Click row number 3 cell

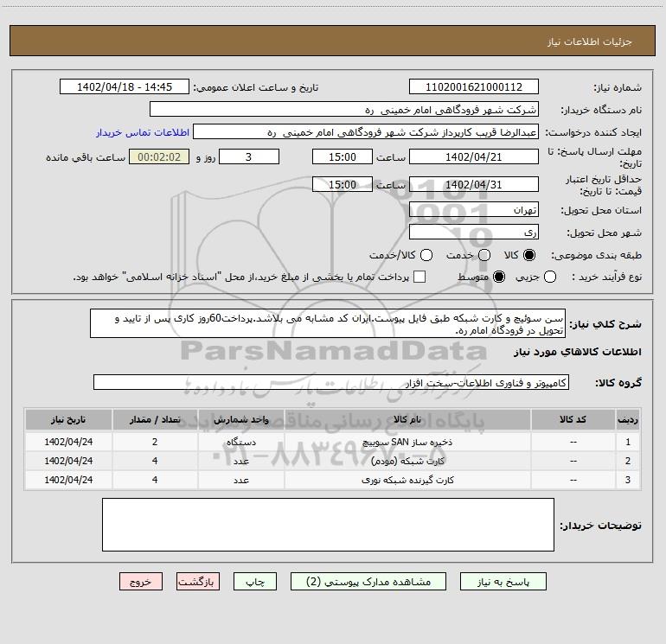coord(627,480)
